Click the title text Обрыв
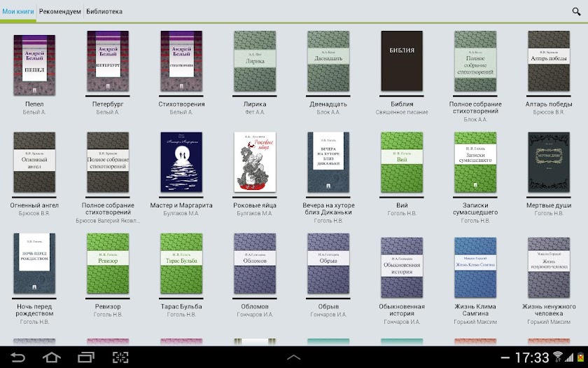This screenshot has width=588, height=368. tap(328, 306)
